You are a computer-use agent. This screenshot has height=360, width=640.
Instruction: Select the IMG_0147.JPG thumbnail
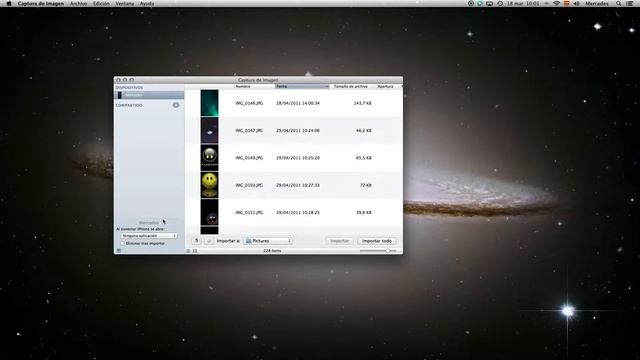[x=209, y=131]
